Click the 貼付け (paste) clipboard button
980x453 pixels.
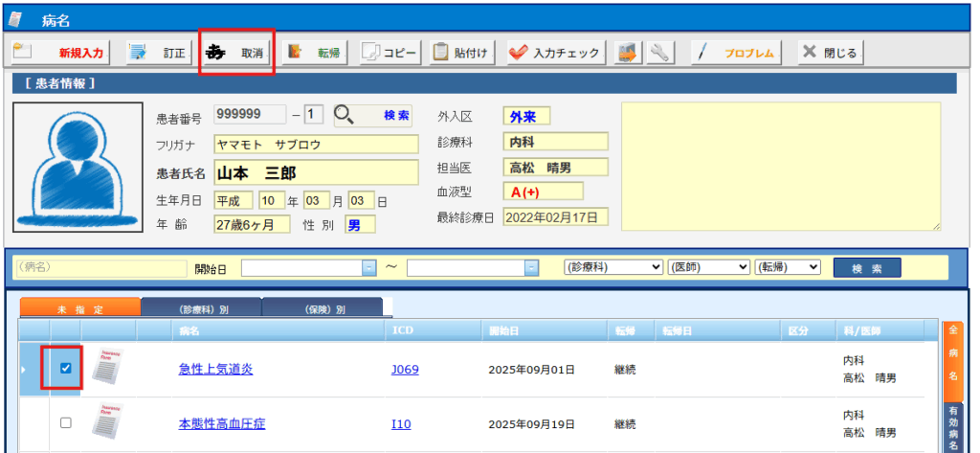click(x=461, y=53)
